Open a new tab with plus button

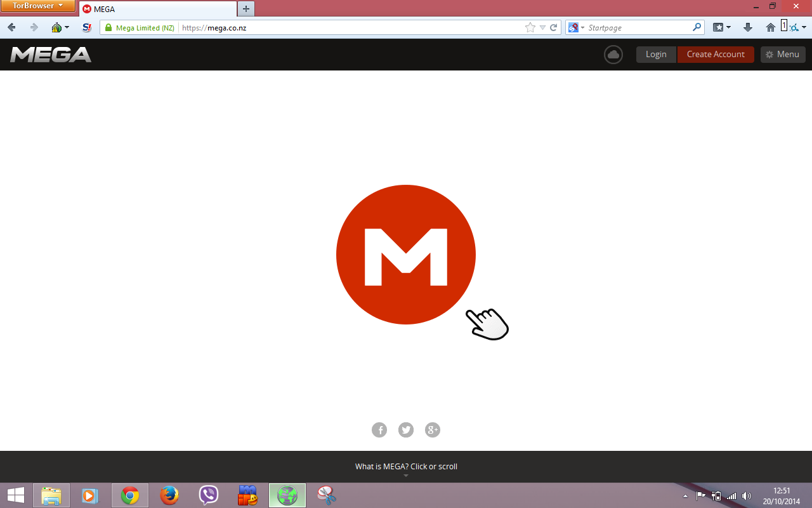[246, 9]
